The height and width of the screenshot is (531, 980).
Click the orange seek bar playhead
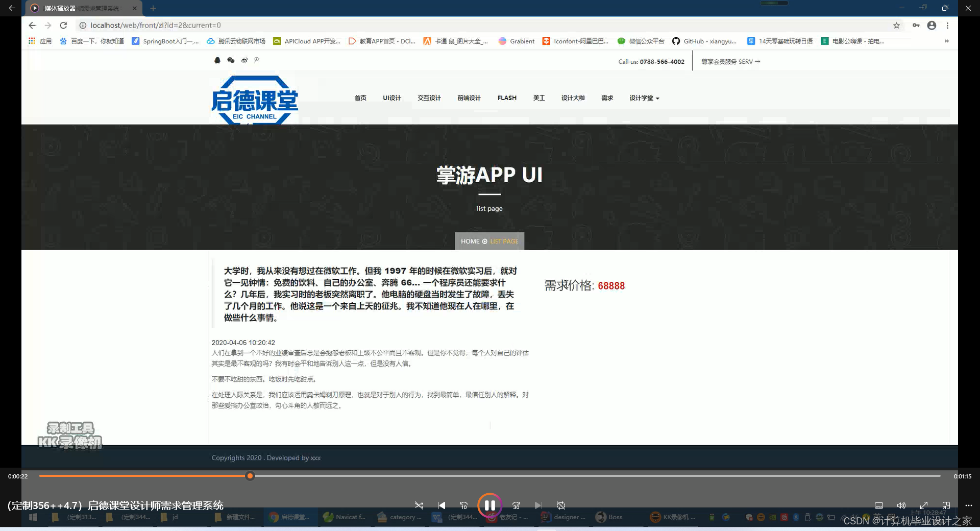[x=250, y=476]
